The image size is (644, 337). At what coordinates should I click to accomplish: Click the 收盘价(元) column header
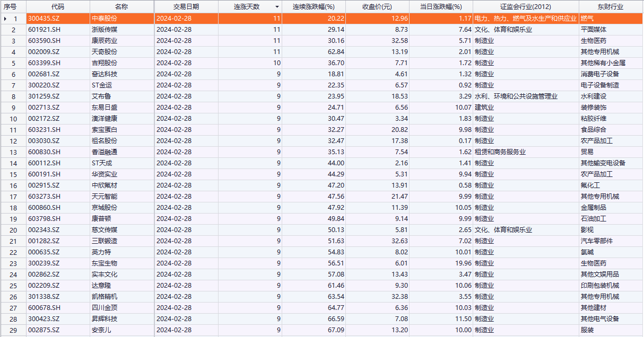point(377,7)
